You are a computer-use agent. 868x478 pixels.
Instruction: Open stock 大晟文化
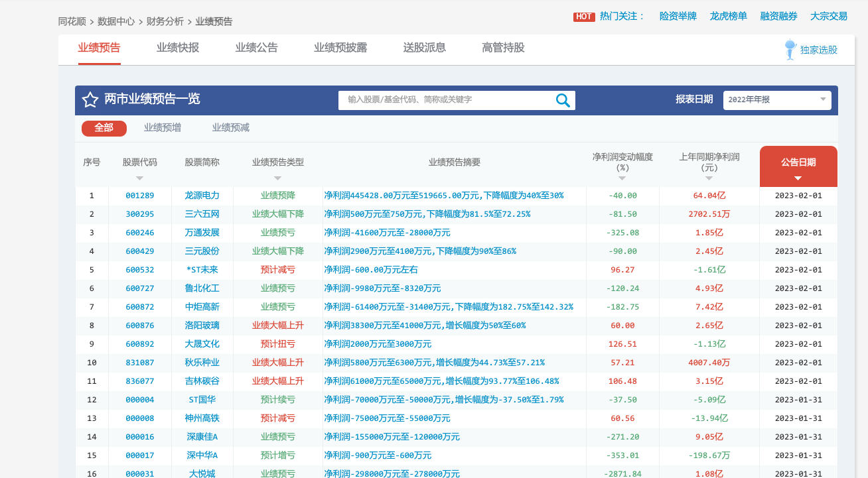click(x=202, y=344)
